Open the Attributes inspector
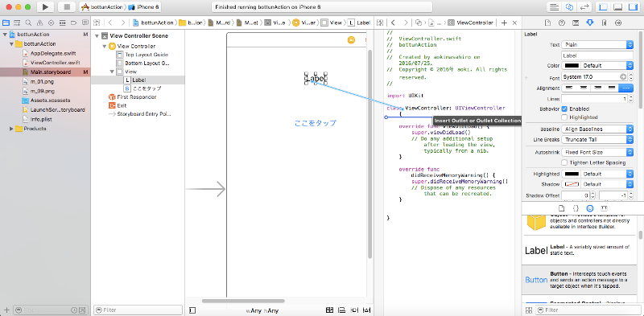 coord(590,23)
